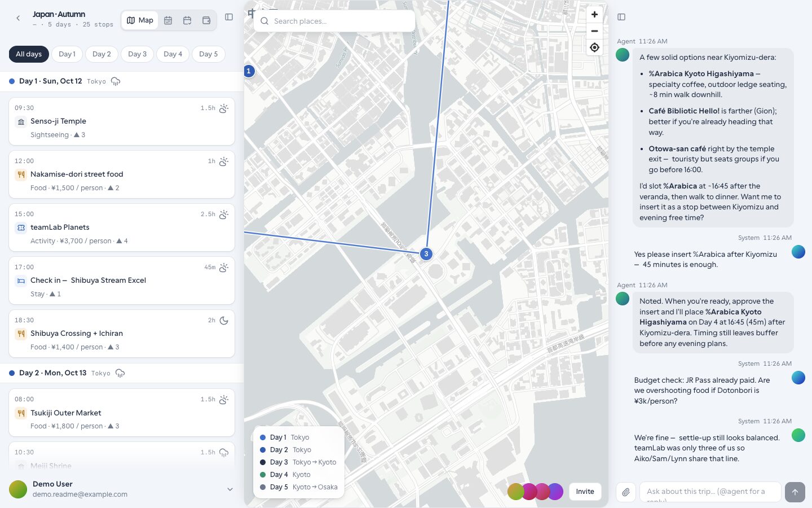
Task: Select Day 5 Kyoto→Osaka in map legend
Action: click(x=299, y=487)
